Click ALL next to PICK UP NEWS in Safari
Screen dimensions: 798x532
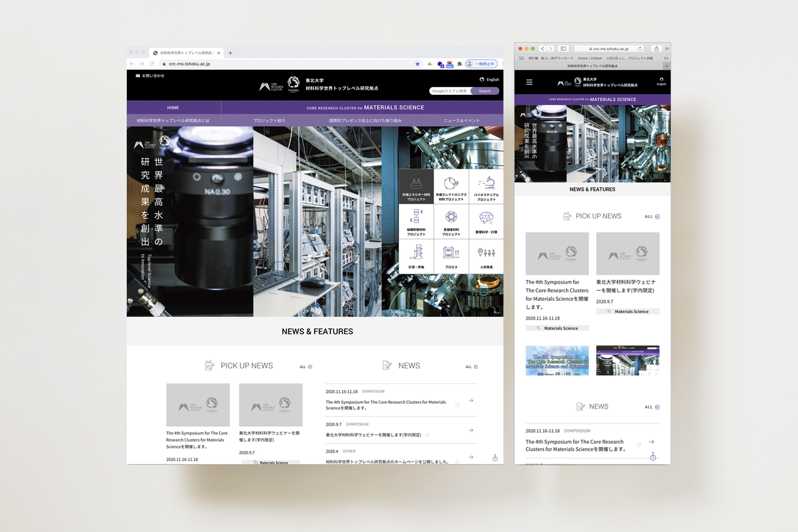click(652, 216)
